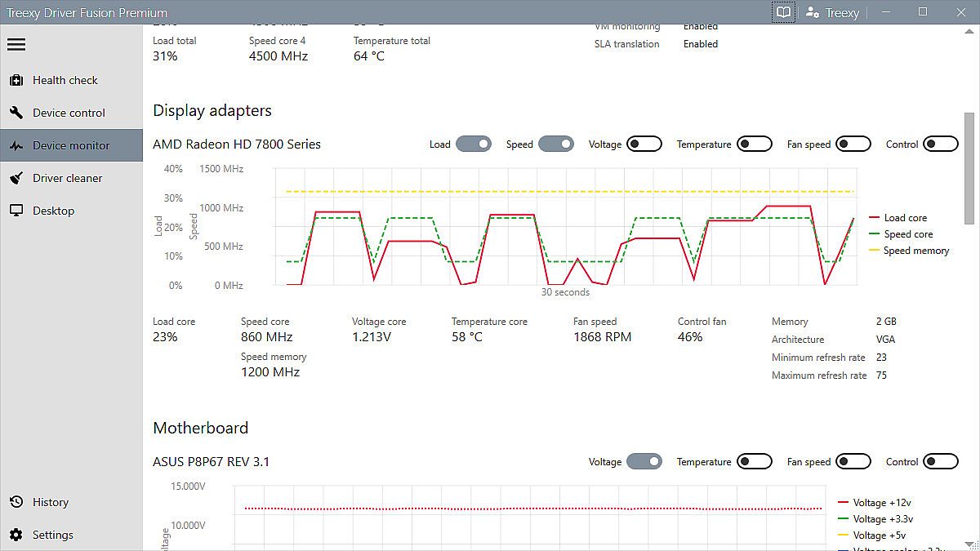The image size is (980, 551).
Task: Disable the Radeon Speed graph toggle
Action: (x=556, y=144)
